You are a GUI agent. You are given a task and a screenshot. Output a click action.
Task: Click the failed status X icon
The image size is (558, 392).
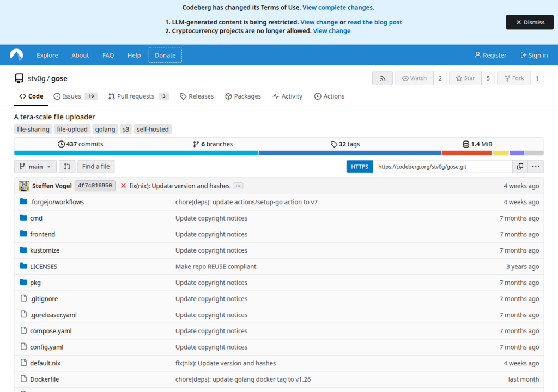tap(123, 186)
